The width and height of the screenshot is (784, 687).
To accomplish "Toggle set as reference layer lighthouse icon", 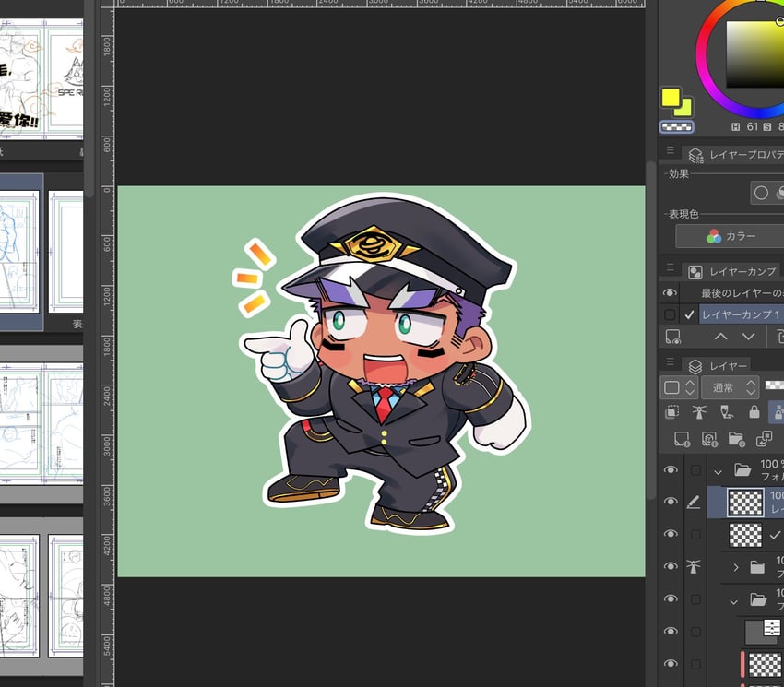I will pyautogui.click(x=699, y=412).
